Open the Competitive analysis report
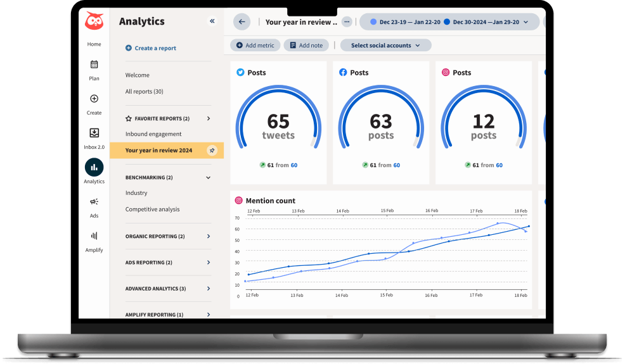This screenshot has width=625, height=364. 152,210
